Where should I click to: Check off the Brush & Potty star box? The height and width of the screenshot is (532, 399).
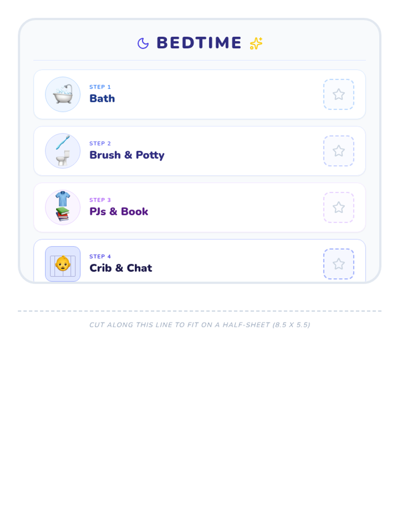339,151
